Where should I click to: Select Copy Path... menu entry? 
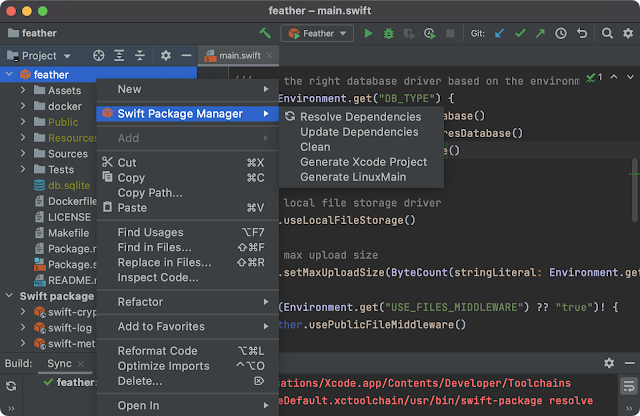(x=188, y=193)
